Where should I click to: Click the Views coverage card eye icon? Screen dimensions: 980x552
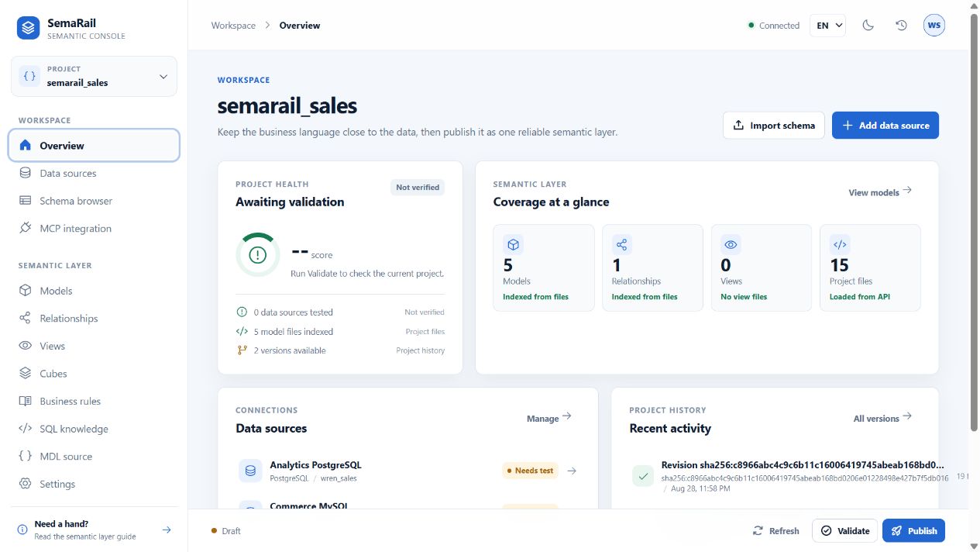coord(731,244)
